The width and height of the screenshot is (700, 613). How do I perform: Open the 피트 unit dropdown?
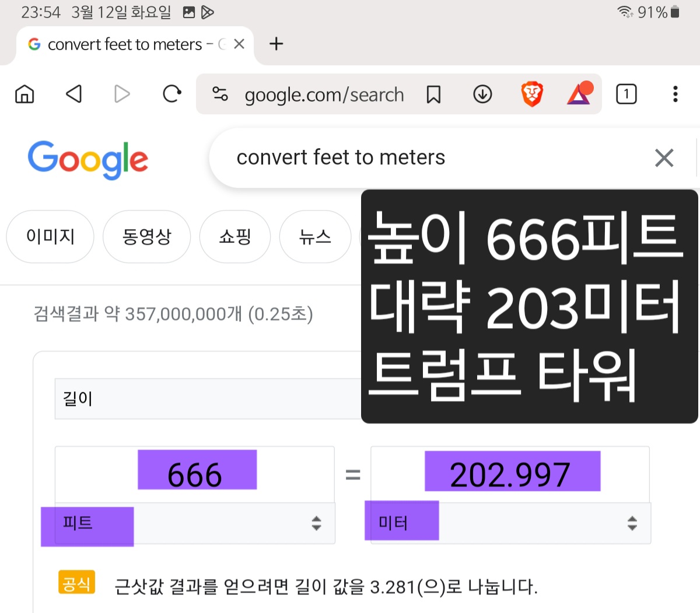click(195, 523)
